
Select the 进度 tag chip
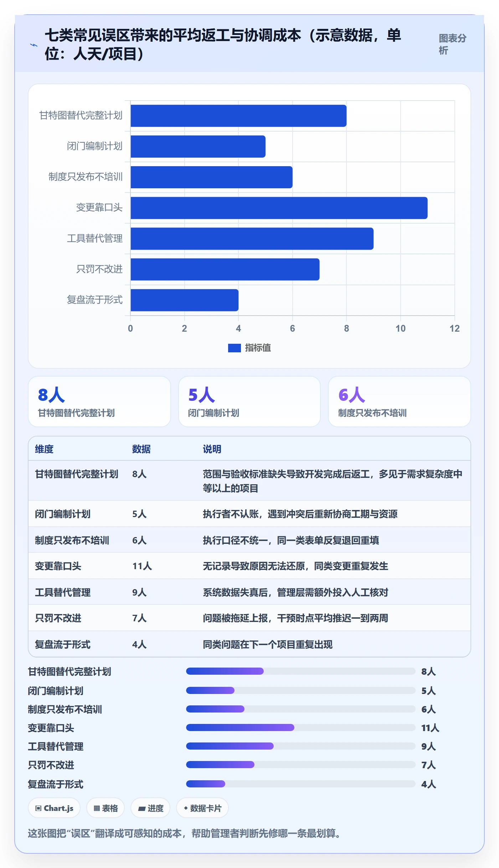[150, 808]
